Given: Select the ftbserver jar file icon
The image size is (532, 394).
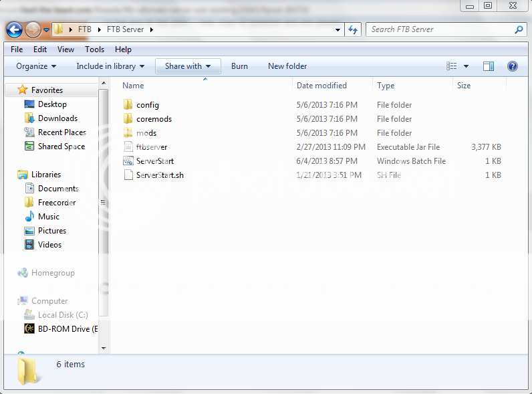Looking at the screenshot, I should (x=128, y=146).
